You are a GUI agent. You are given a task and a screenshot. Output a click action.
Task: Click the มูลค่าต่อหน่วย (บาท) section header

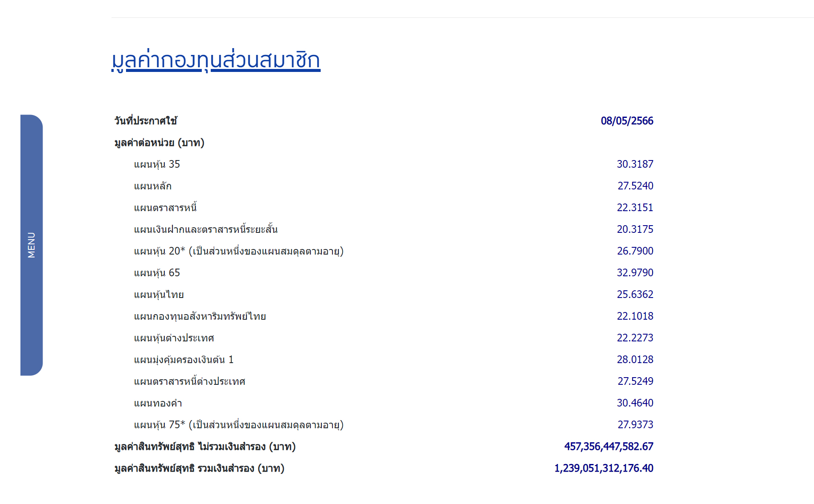pos(159,143)
